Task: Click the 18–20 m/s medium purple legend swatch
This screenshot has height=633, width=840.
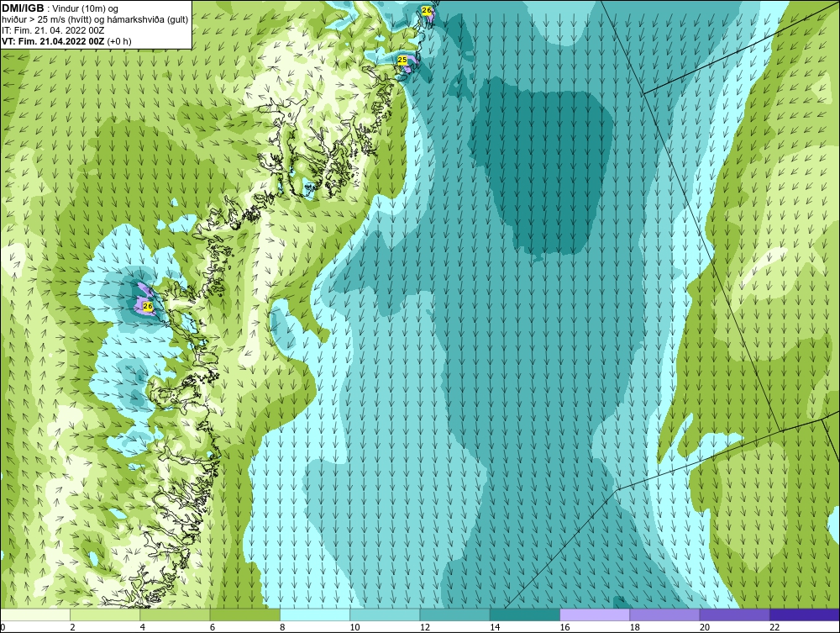Action: 664,615
